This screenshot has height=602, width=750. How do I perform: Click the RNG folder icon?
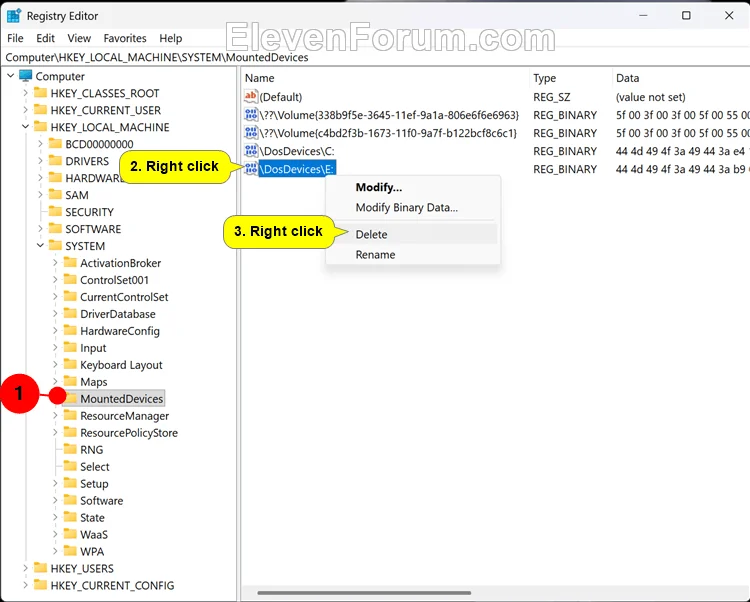tap(70, 449)
